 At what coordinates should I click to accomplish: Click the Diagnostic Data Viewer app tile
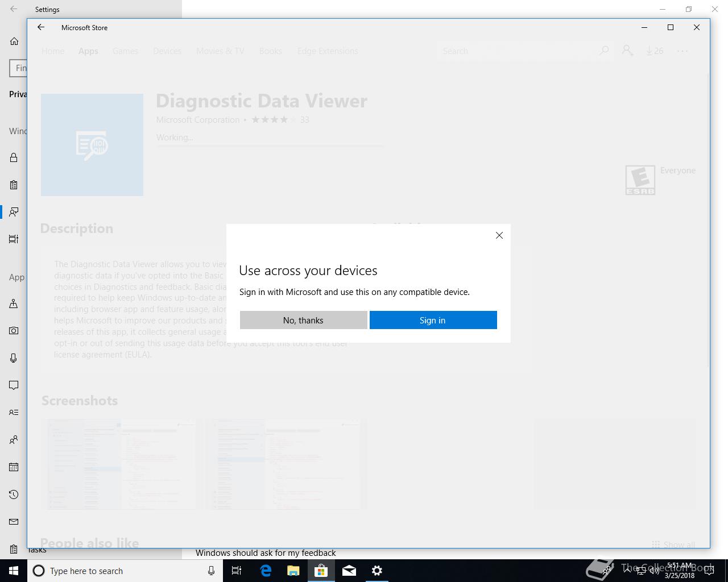coord(92,145)
